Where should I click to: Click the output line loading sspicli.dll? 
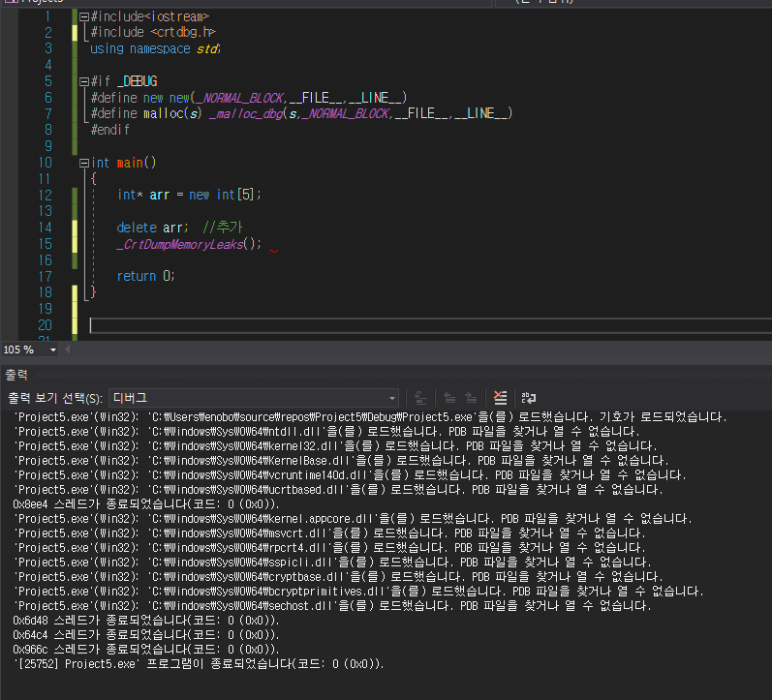(332, 563)
